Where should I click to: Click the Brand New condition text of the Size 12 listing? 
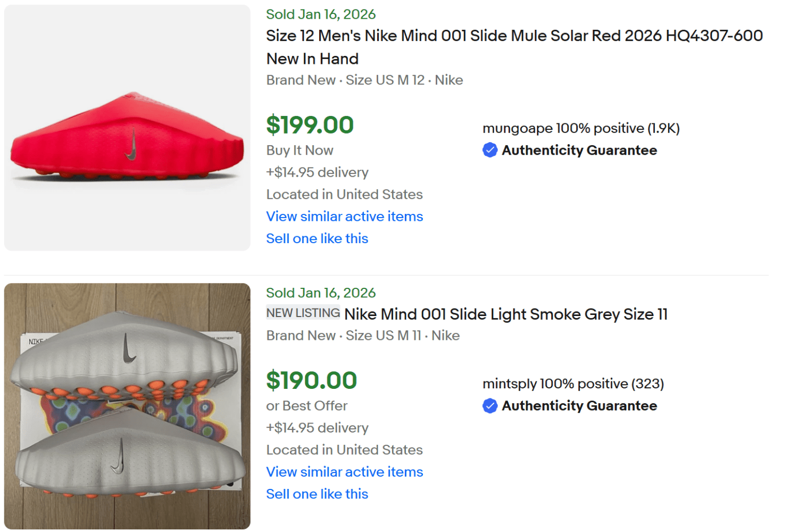(301, 80)
